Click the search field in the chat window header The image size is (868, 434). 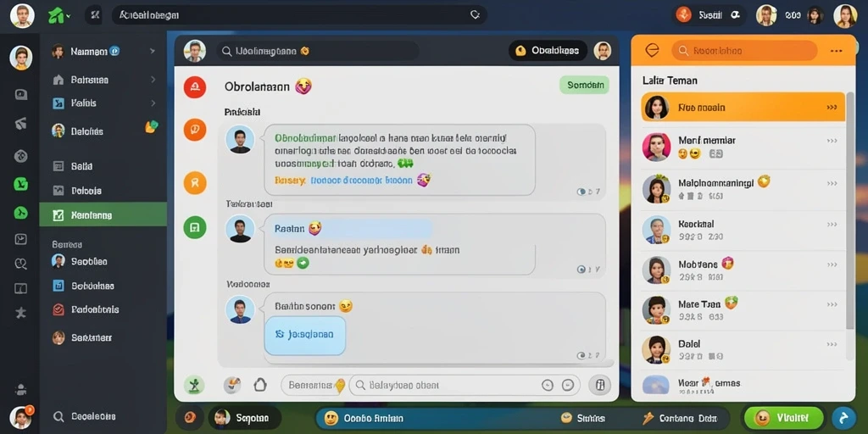tap(317, 51)
